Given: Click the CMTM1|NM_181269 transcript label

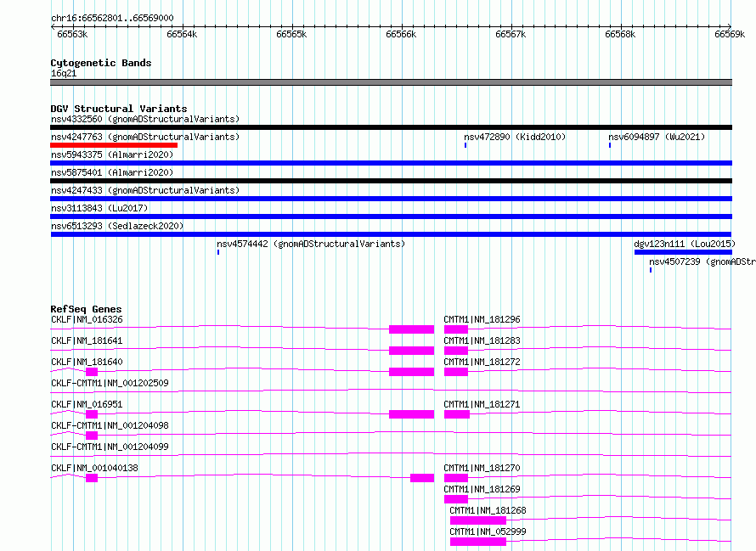Looking at the screenshot, I should point(482,489).
